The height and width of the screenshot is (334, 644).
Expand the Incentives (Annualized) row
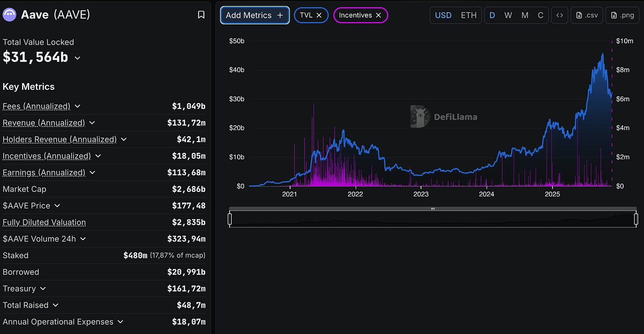pos(98,156)
